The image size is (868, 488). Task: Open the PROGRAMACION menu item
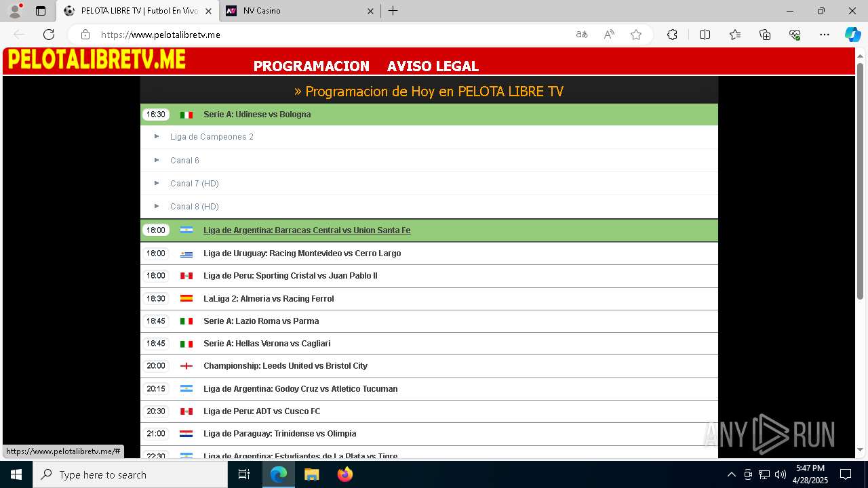click(x=311, y=66)
